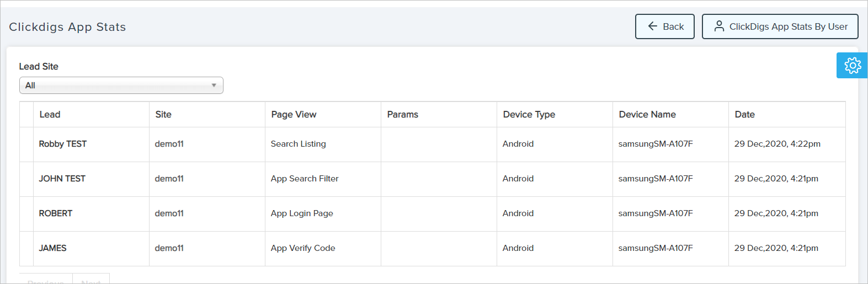This screenshot has height=284, width=868.
Task: Select the Robby TEST lead row
Action: pos(63,144)
